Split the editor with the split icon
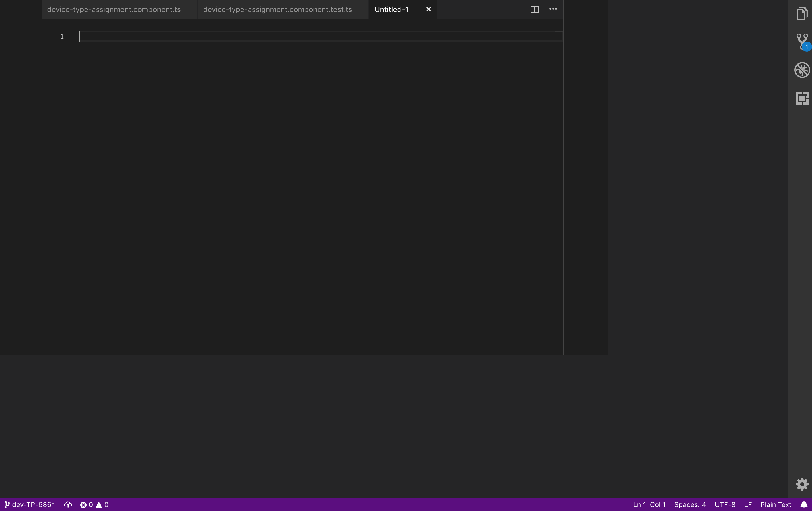 (534, 9)
